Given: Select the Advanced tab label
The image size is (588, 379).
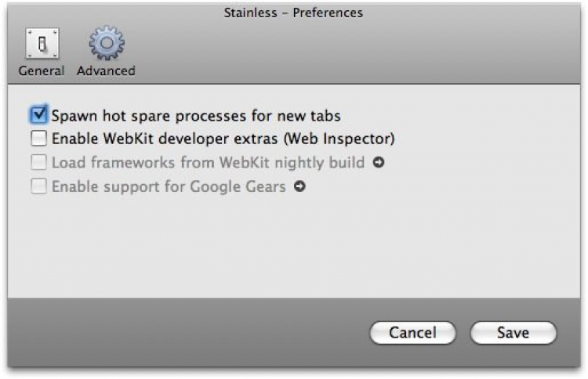Looking at the screenshot, I should coord(106,71).
